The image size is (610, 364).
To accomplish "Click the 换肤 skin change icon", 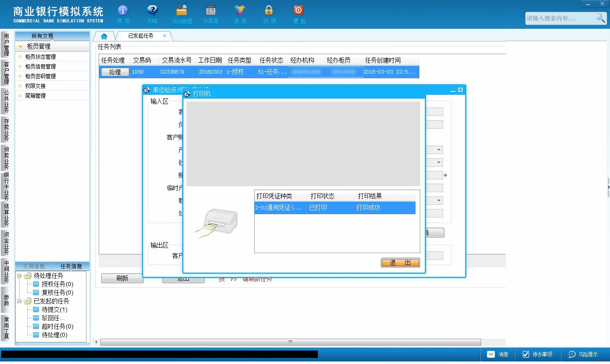I will tap(240, 14).
